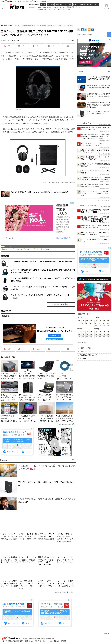The height and width of the screenshot is (644, 111).
Task: Open the AR・VR nav tab
Action: 83,4
